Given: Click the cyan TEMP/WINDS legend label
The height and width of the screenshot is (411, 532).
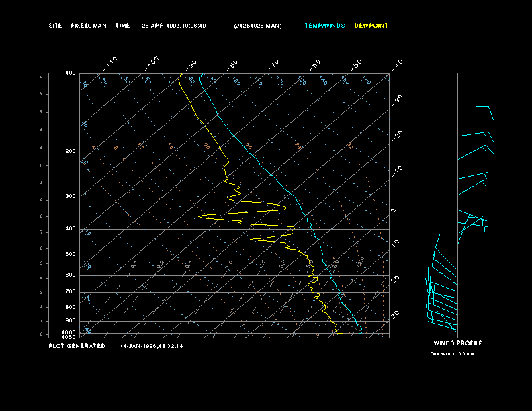Looking at the screenshot, I should [324, 26].
